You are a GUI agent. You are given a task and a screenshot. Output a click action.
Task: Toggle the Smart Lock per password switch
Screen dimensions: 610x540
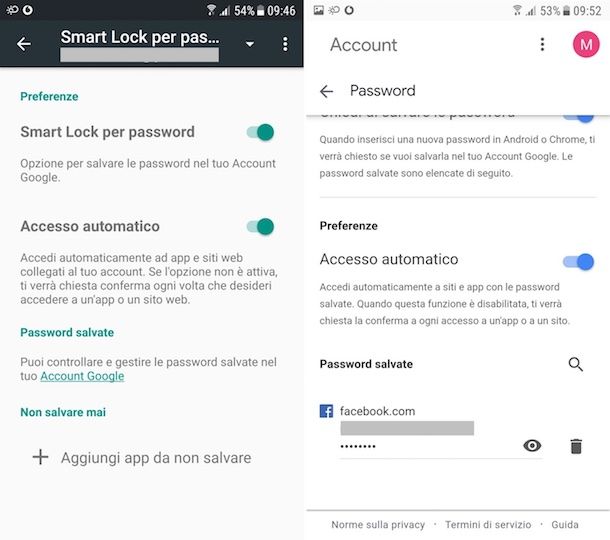(260, 132)
